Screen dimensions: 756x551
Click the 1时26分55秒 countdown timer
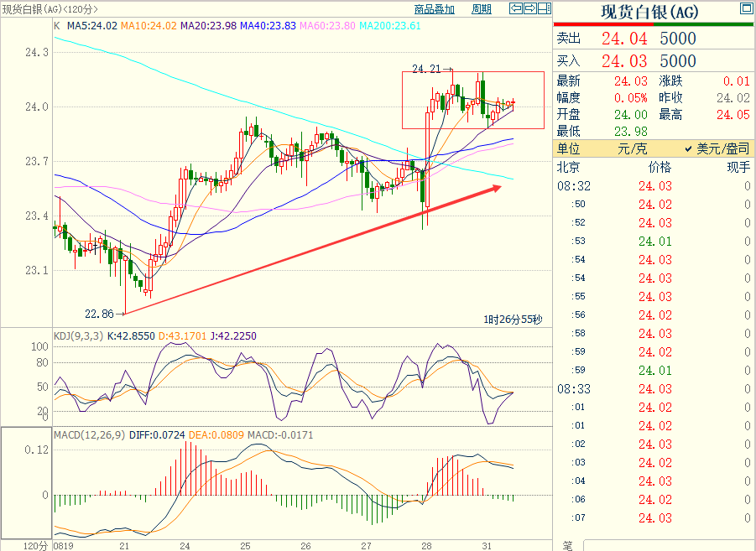coord(513,320)
